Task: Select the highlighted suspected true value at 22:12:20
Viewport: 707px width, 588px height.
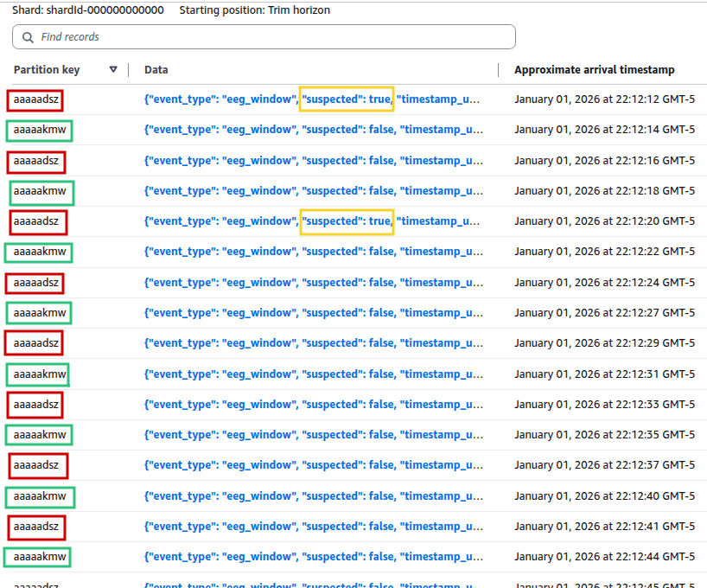Action: (347, 220)
